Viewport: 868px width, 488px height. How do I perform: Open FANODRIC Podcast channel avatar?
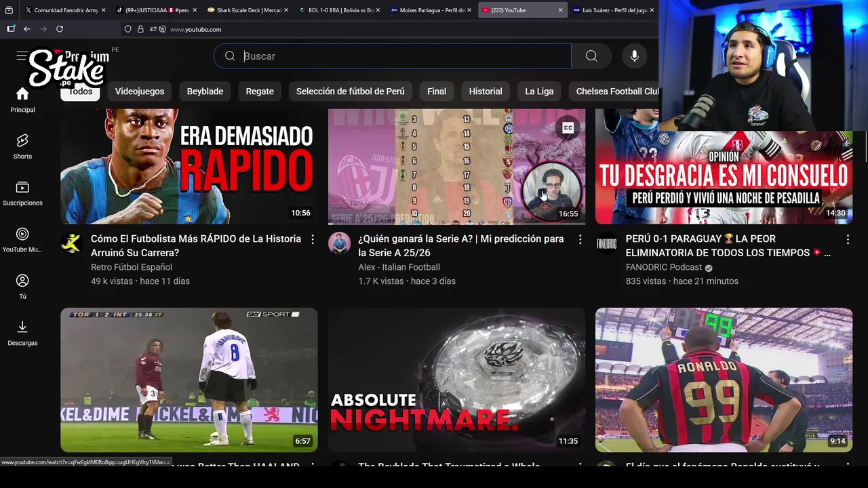tap(606, 243)
